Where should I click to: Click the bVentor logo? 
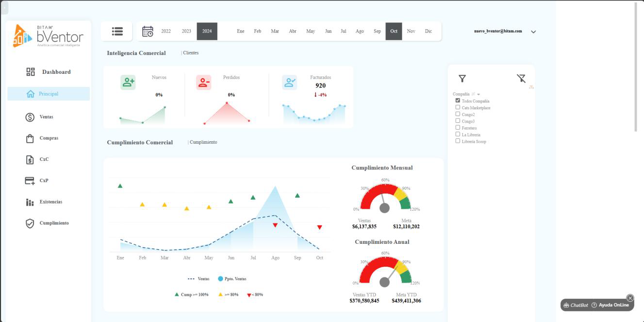(49, 36)
